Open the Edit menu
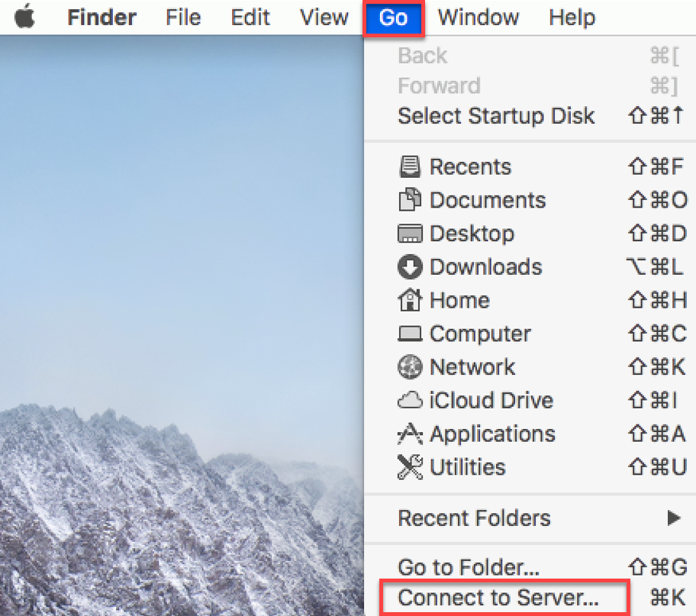 coord(250,18)
